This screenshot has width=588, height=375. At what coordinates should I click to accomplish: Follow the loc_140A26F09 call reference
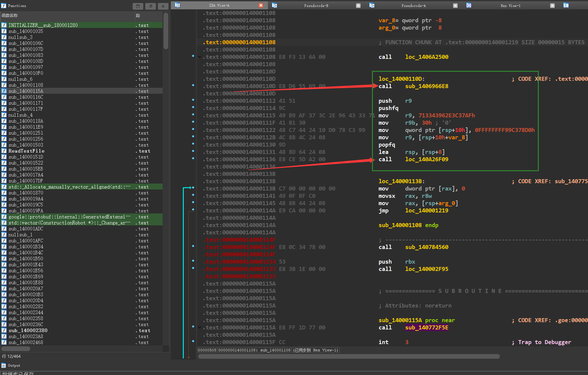426,159
